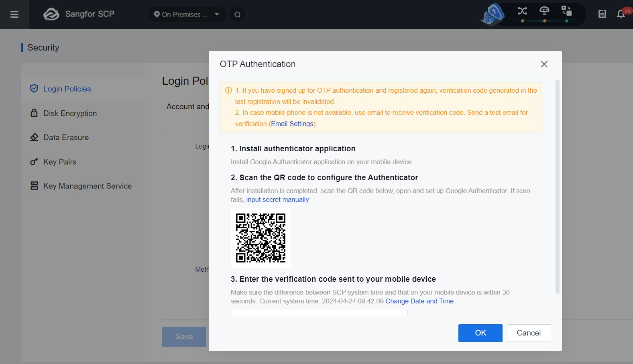Click the Change Date and Time link
The height and width of the screenshot is (364, 633).
(x=419, y=301)
